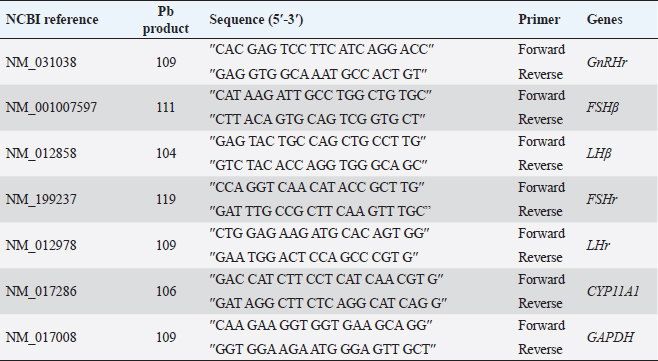The image size is (658, 361).
Task: Click the NM_012978 reference cell
Action: [x=41, y=245]
